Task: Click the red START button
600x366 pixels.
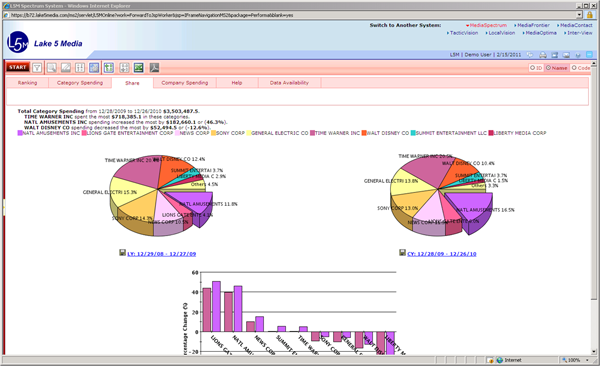Action: [x=18, y=67]
